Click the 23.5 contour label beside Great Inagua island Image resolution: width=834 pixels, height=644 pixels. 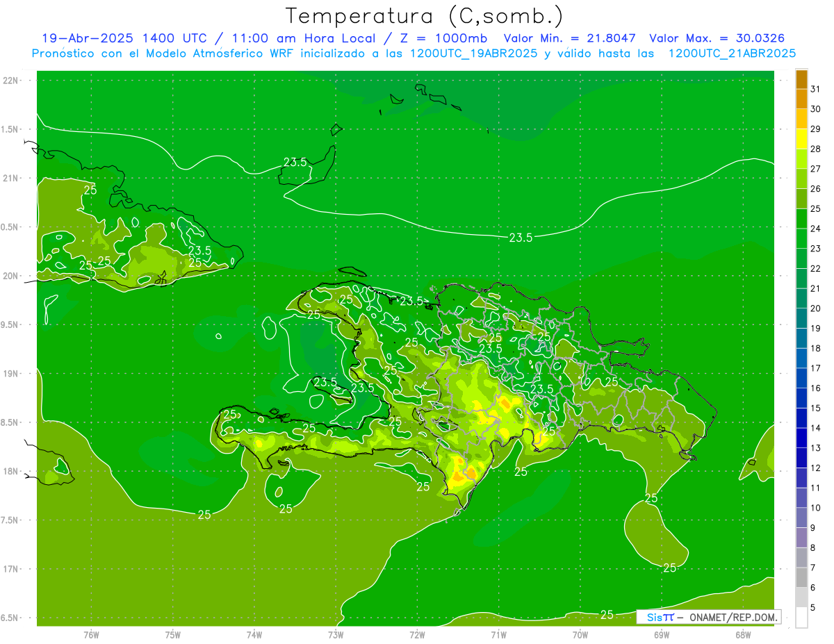tap(295, 162)
